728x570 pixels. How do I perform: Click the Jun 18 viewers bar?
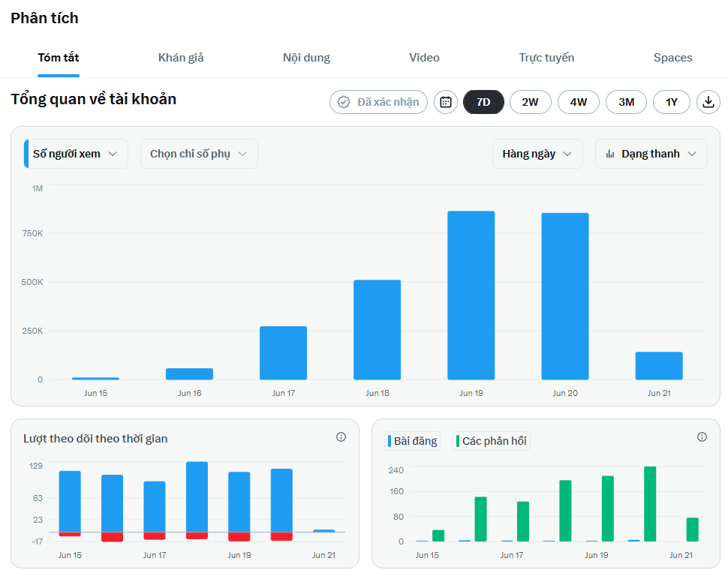(x=377, y=330)
